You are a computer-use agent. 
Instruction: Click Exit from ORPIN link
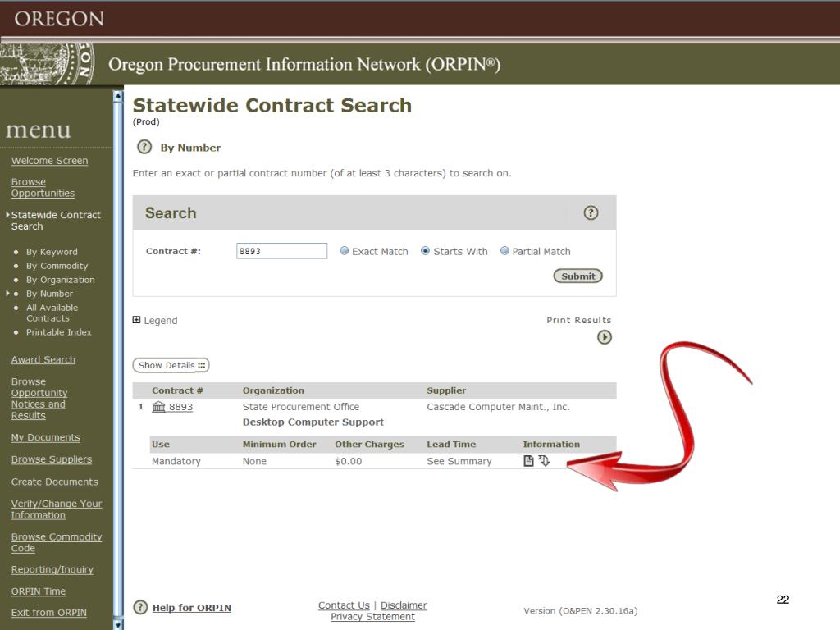[x=48, y=613]
